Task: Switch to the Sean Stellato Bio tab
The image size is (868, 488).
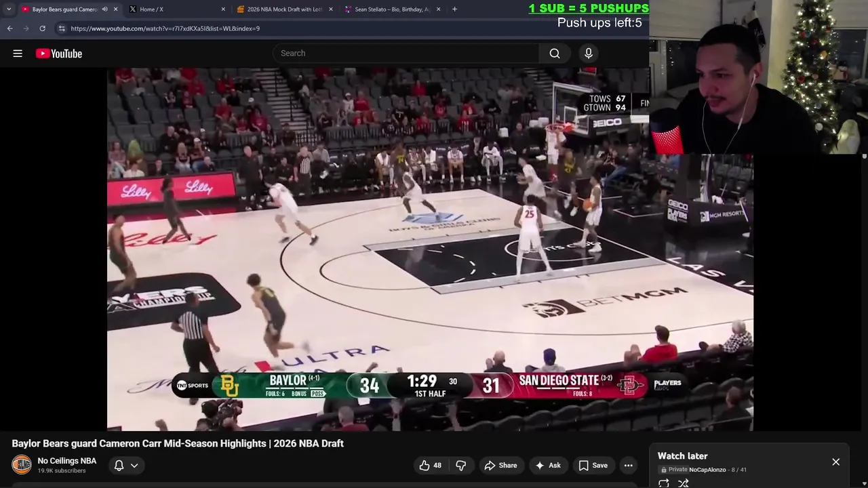Action: tap(392, 9)
